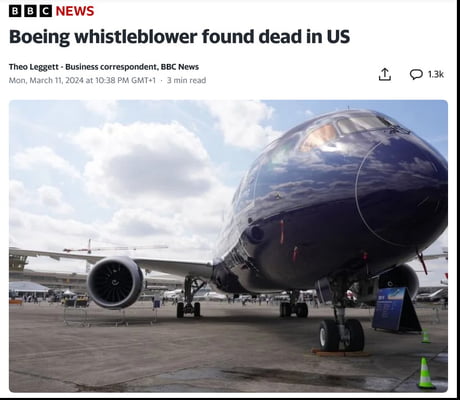Click the first B block of BBC logo
The width and height of the screenshot is (460, 400).
tap(15, 11)
